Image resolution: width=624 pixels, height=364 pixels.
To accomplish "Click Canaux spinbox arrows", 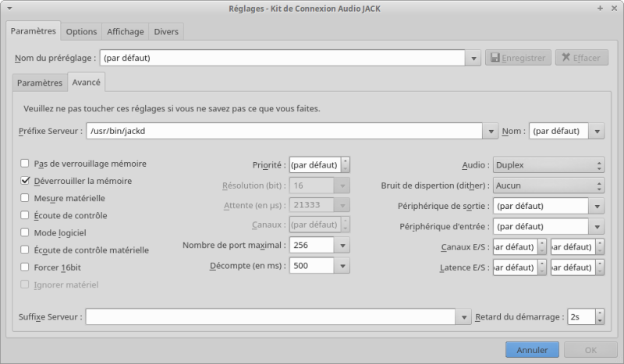I will (x=346, y=224).
